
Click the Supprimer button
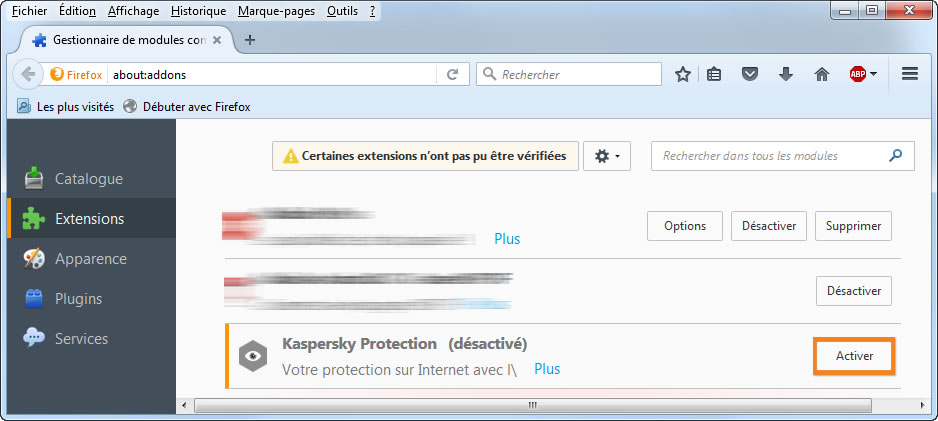(853, 226)
